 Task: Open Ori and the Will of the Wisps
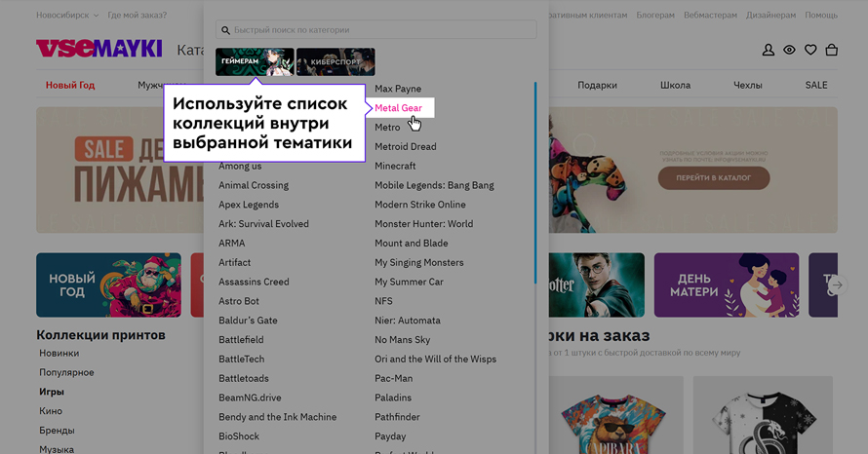point(436,359)
